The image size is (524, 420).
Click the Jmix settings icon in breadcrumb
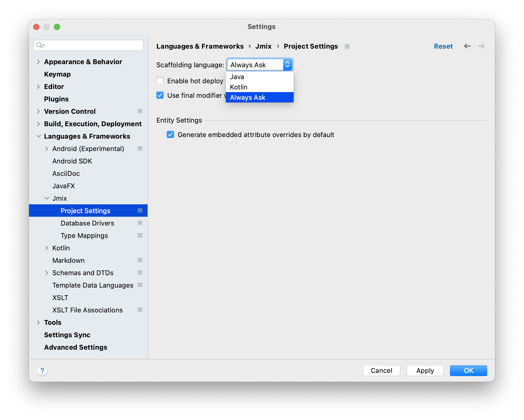click(x=348, y=47)
